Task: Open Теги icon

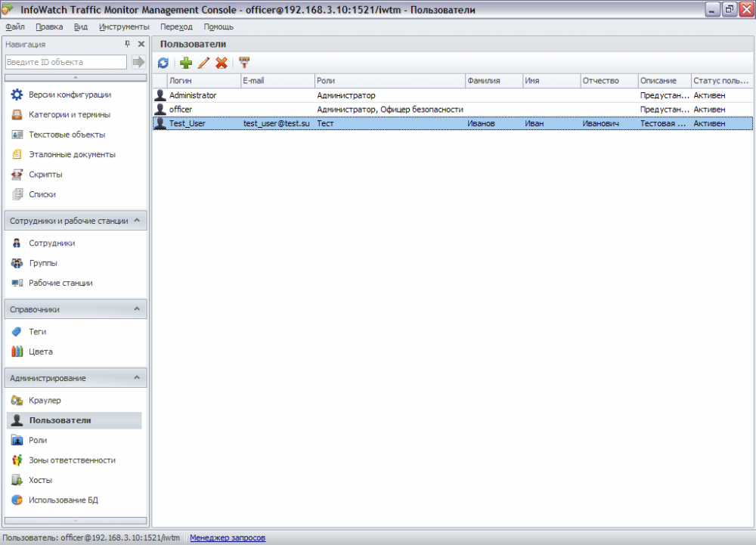Action: pos(17,332)
